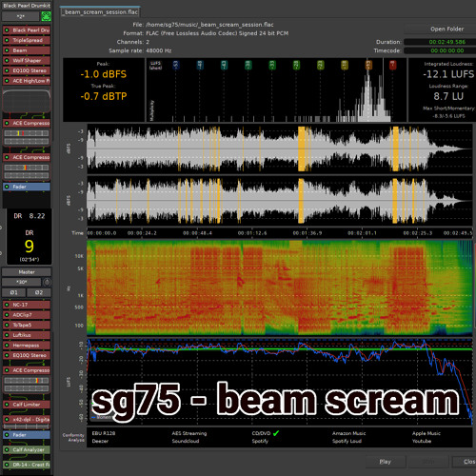Toggle the Calf Analyzer enable LED
This screenshot has height=476, width=476.
pyautogui.click(x=7, y=449)
